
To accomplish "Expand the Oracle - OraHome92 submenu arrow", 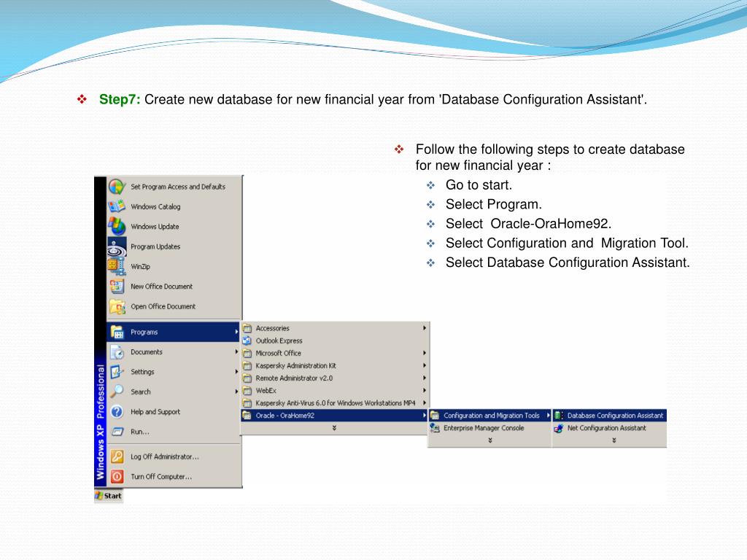I will (424, 415).
